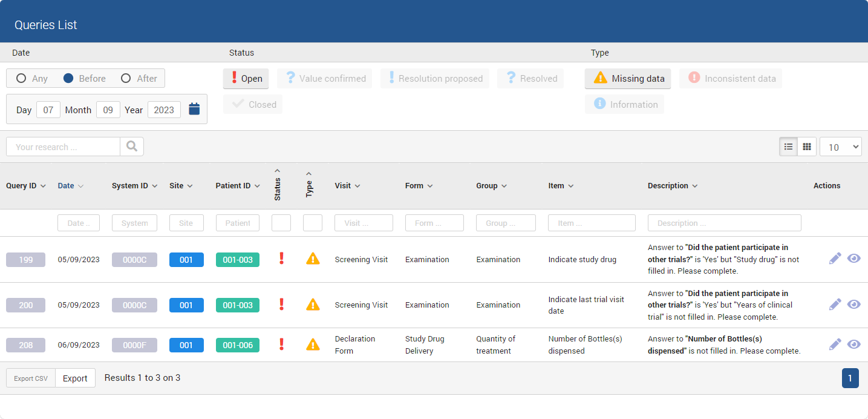
Task: Toggle the Open status filter
Action: click(x=246, y=78)
